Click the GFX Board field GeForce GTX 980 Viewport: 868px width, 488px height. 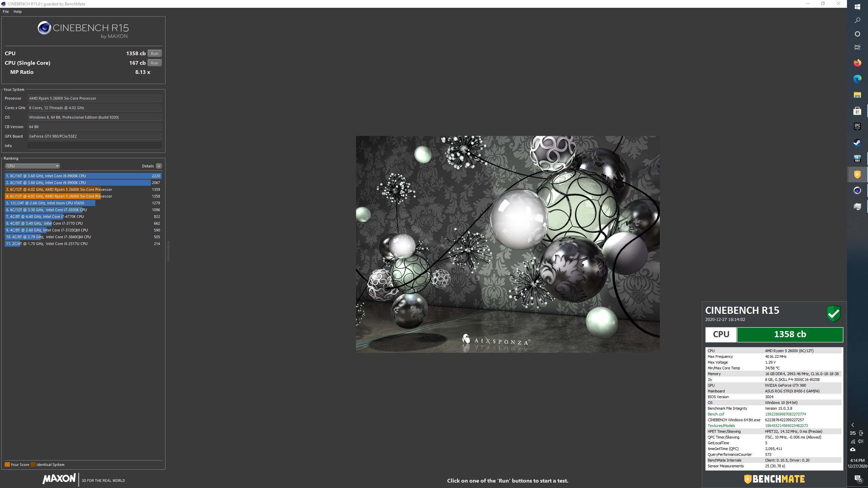[95, 136]
